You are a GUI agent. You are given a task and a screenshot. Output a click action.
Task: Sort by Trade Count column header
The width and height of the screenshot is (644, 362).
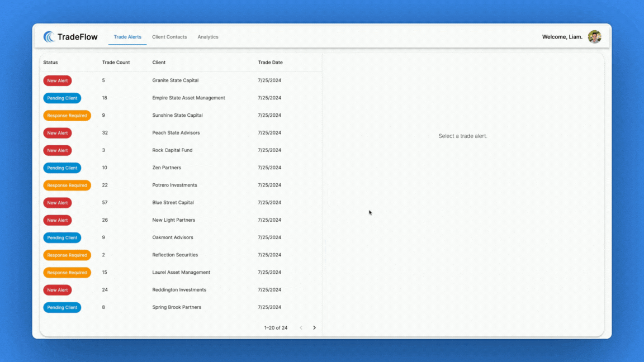click(116, 63)
